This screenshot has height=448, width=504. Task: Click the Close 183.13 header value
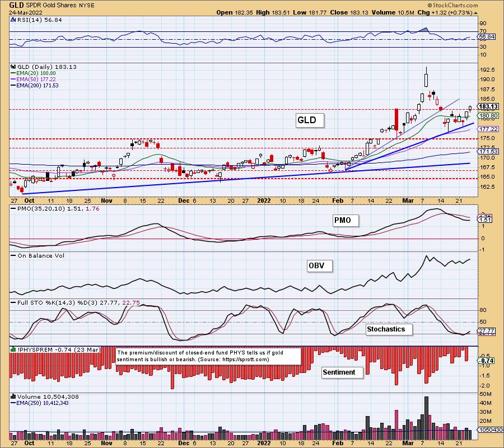349,12
